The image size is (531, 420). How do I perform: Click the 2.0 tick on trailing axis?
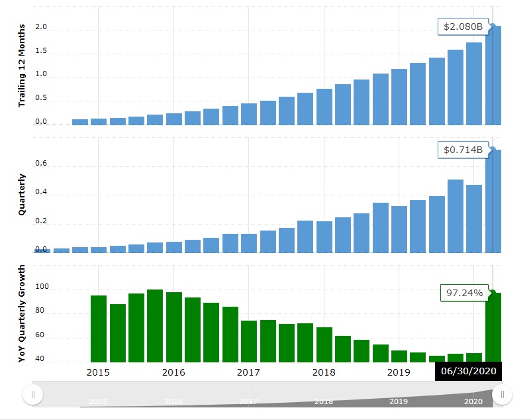(41, 26)
